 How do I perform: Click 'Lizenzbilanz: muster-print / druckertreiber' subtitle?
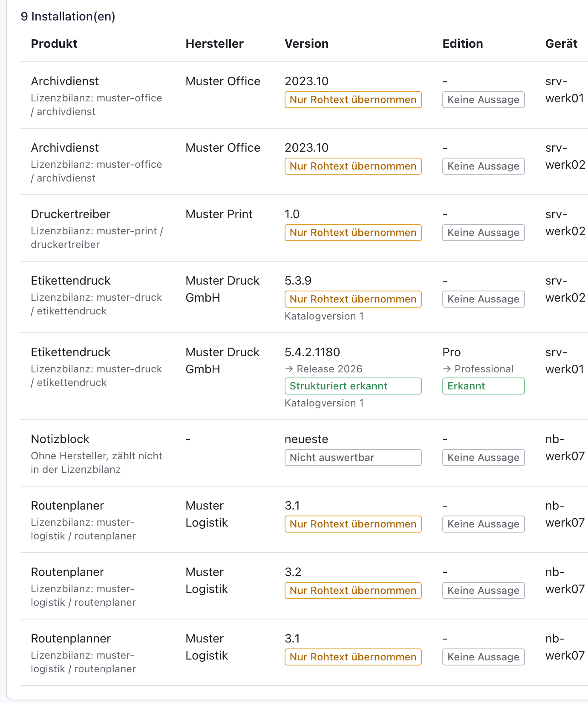click(x=97, y=238)
